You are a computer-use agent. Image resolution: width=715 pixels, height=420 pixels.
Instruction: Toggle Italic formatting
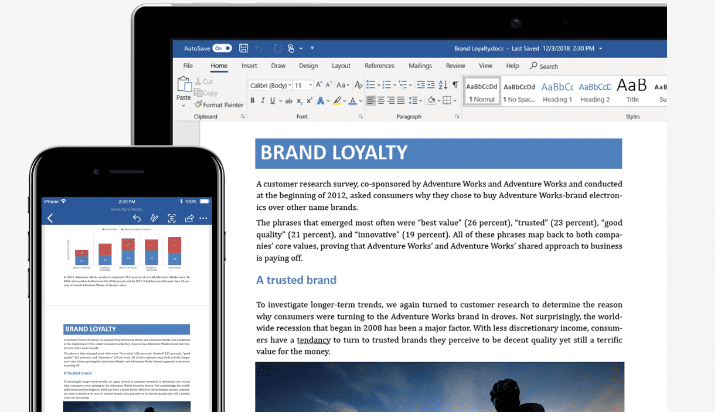(x=264, y=101)
